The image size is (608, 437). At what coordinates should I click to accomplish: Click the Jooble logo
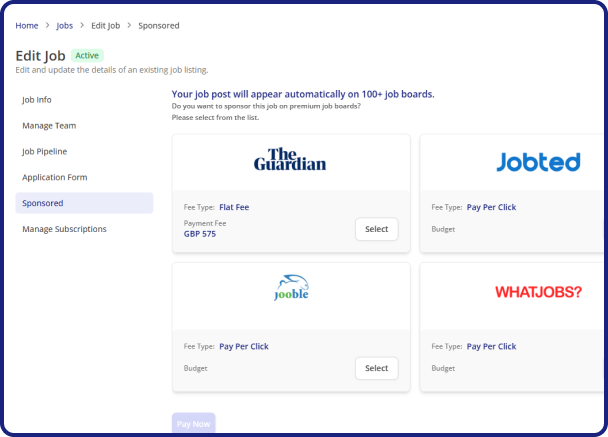coord(291,288)
